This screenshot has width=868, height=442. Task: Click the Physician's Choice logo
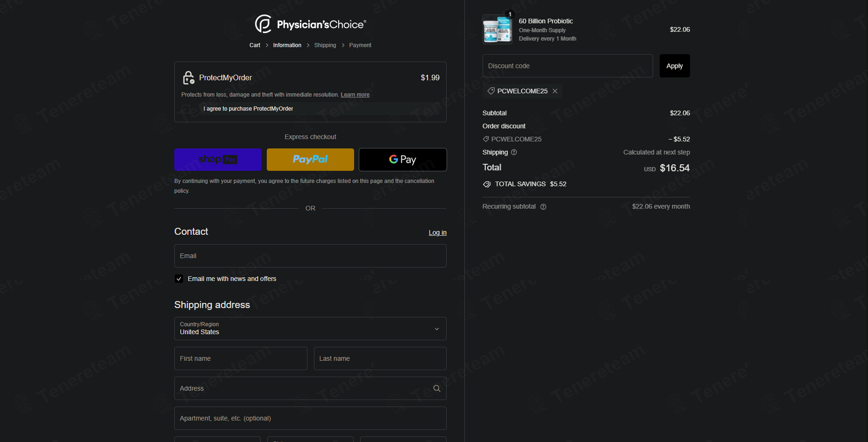(310, 24)
